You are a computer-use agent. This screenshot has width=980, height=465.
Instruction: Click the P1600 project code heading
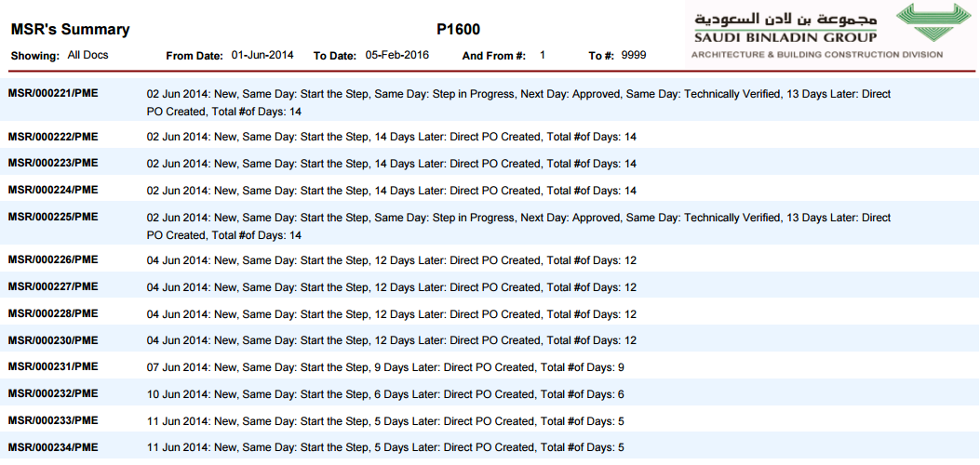458,30
